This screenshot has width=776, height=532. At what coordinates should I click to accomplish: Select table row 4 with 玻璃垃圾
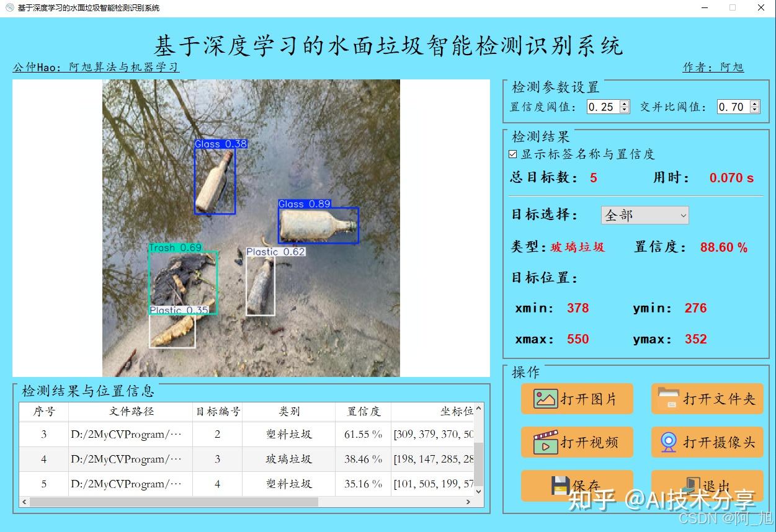(x=248, y=459)
